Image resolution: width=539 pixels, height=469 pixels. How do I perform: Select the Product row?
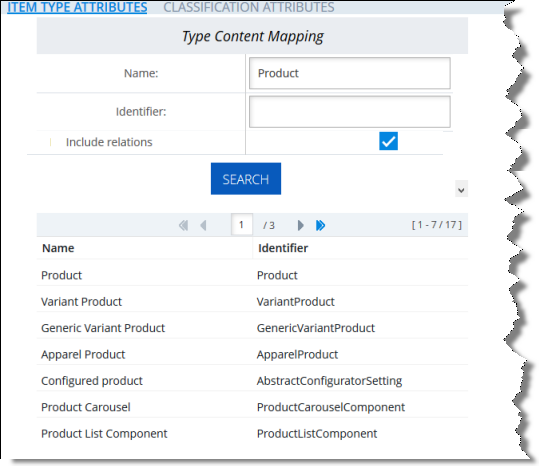252,275
